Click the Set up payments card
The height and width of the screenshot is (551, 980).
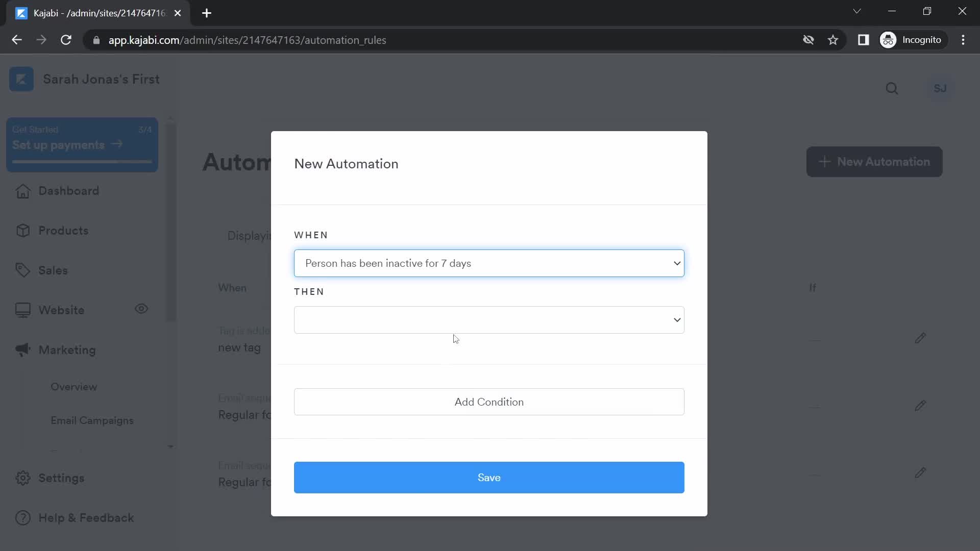coord(82,145)
